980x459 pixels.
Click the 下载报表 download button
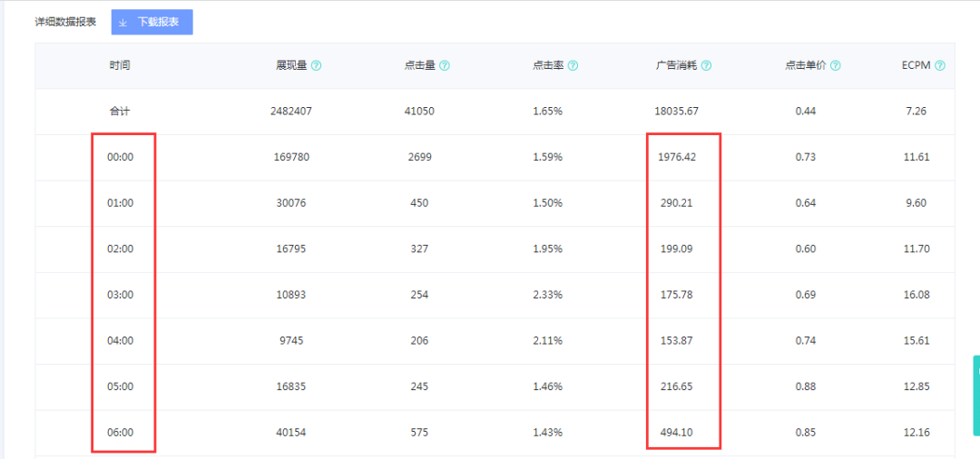pyautogui.click(x=152, y=22)
